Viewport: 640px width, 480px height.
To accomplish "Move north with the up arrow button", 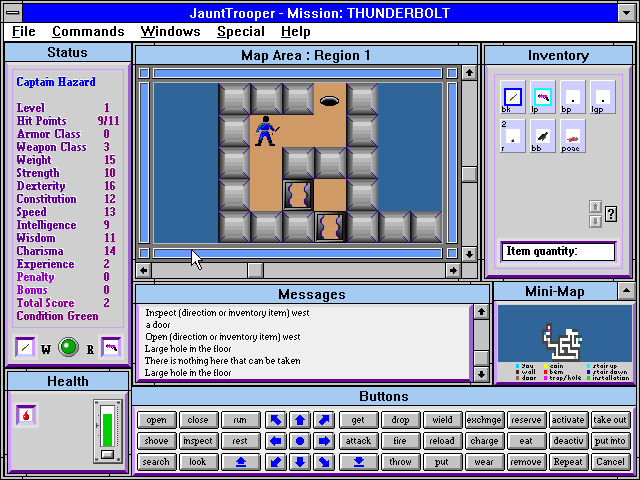I will (300, 420).
